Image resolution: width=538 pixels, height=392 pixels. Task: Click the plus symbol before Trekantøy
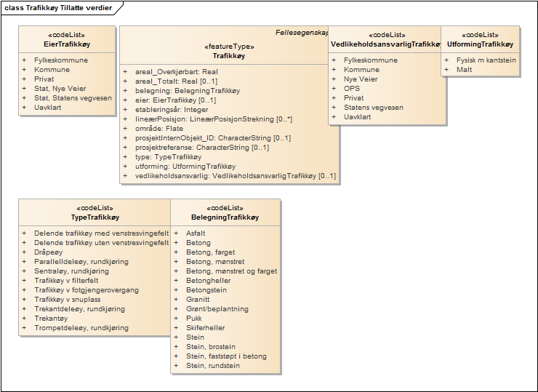tap(24, 319)
